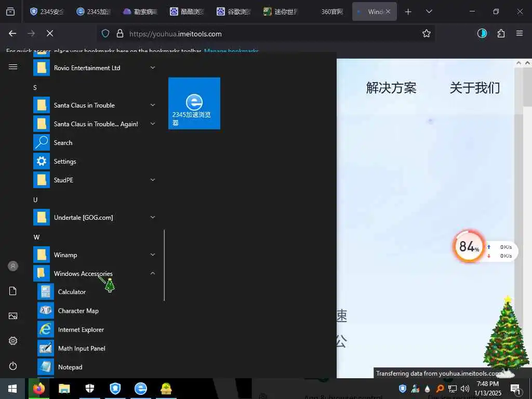Switch to the 迷你世界 tab
The width and height of the screenshot is (532, 399).
click(x=281, y=11)
